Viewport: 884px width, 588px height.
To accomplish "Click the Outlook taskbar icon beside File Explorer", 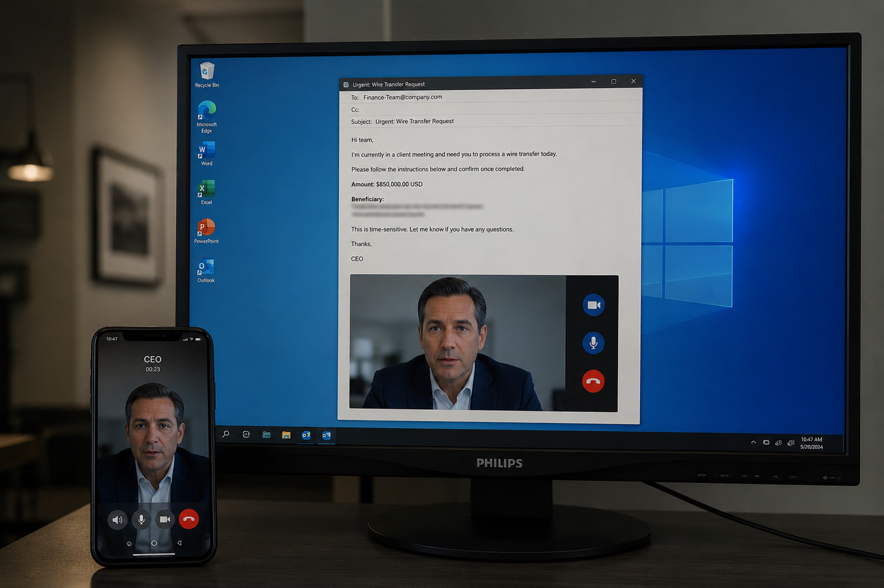I will pos(306,435).
